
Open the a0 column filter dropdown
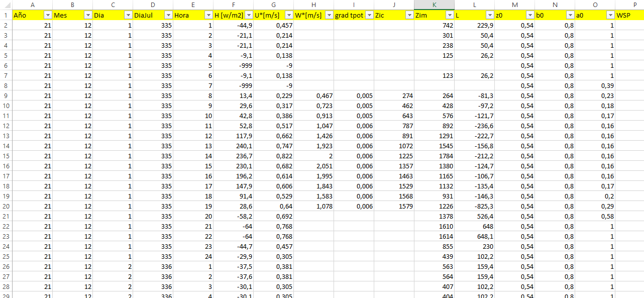610,15
